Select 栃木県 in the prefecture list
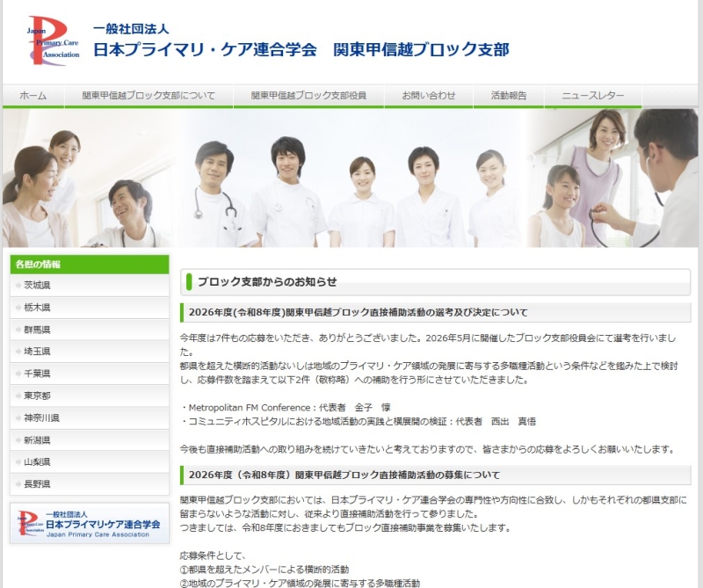Image resolution: width=703 pixels, height=588 pixels. pyautogui.click(x=90, y=308)
